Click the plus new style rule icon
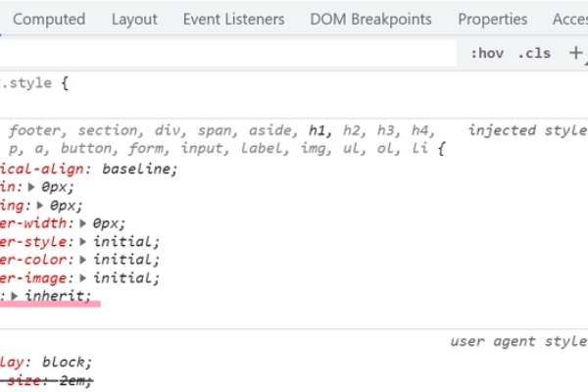 point(575,53)
